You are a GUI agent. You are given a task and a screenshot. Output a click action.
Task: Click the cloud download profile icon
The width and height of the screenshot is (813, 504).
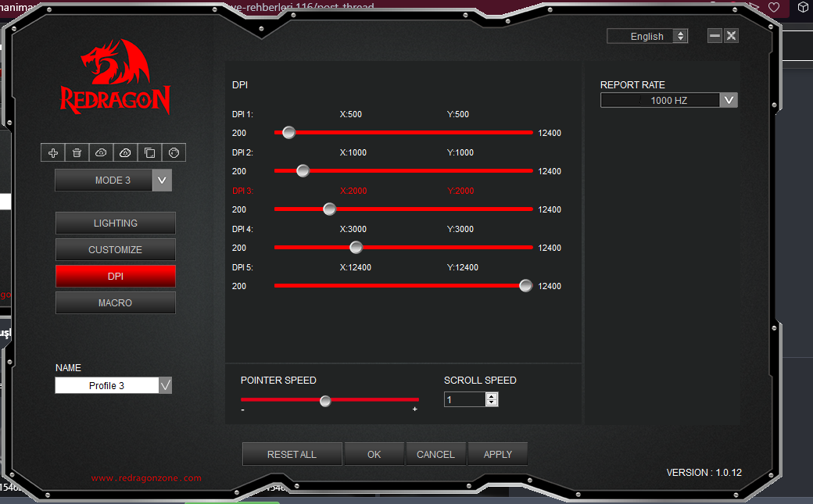coord(126,152)
